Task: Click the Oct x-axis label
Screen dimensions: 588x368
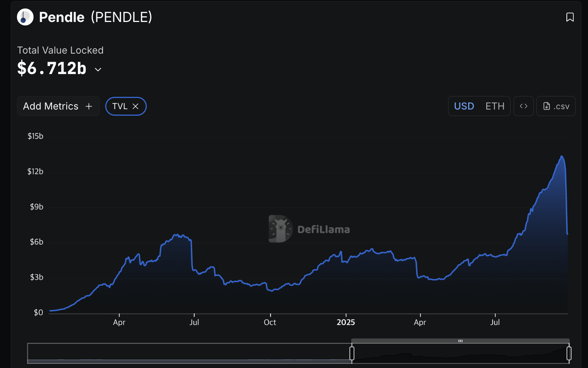Action: point(270,322)
